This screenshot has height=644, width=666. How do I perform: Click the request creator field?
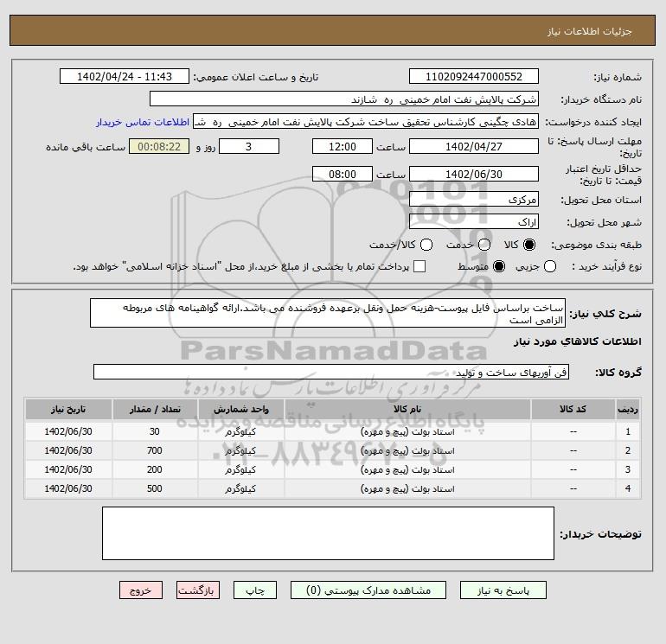coord(366,121)
